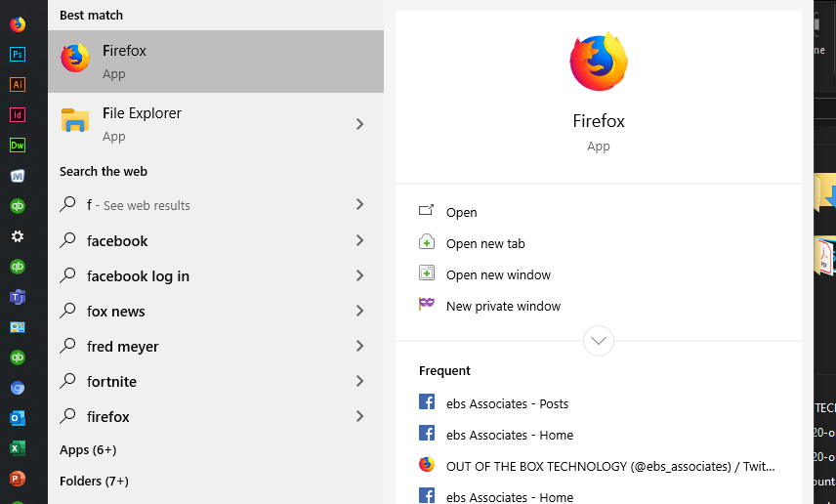Expand the 'fox news' chevron
This screenshot has width=836, height=504.
(359, 311)
